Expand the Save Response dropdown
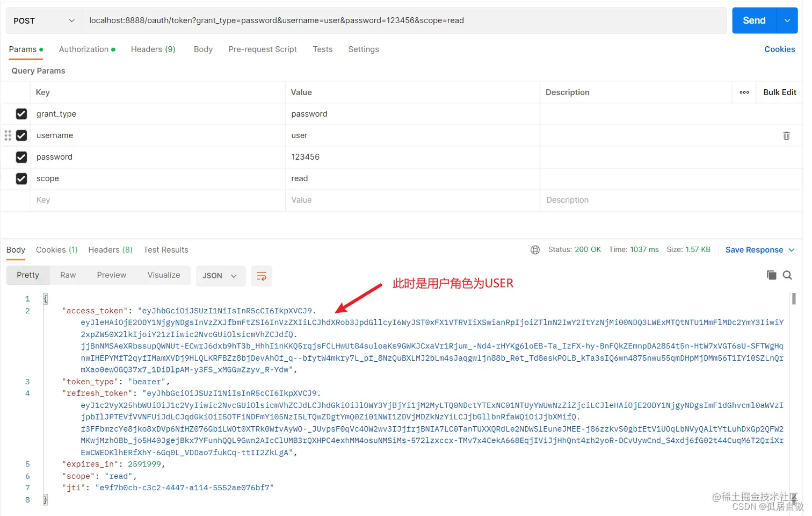Image resolution: width=812 pixels, height=516 pixels. pos(792,250)
